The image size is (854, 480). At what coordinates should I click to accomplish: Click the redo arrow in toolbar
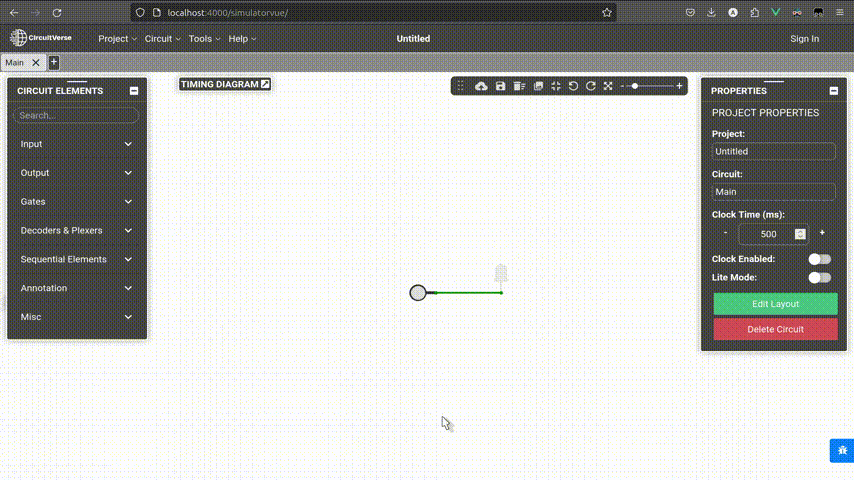point(591,87)
